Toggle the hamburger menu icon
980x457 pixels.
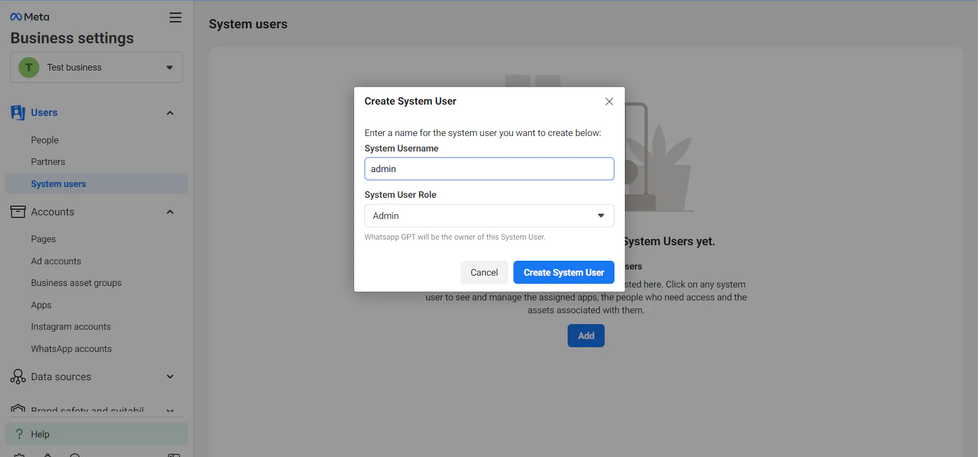[175, 18]
